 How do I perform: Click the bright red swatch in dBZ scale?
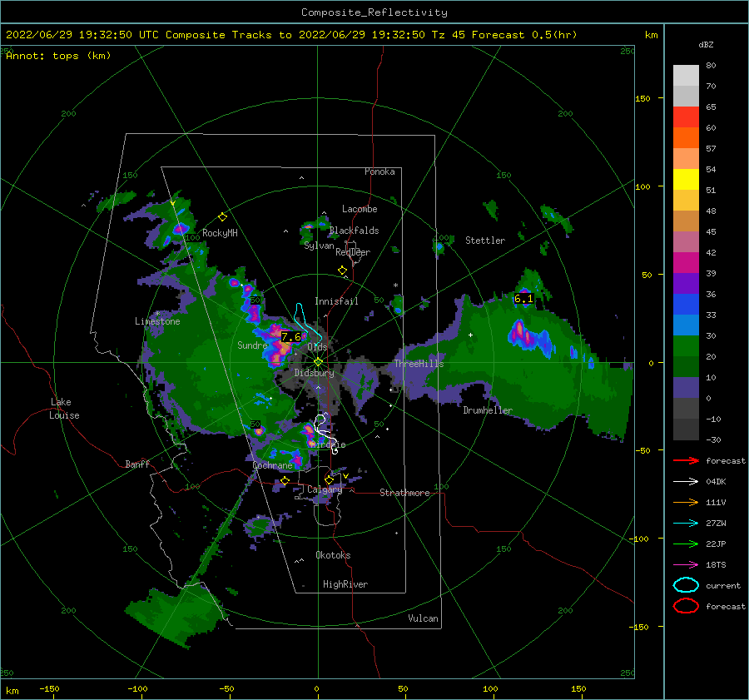coord(686,117)
